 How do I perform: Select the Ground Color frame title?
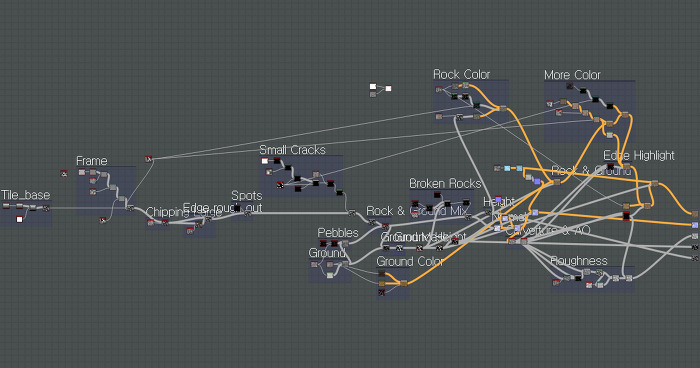[x=410, y=261]
